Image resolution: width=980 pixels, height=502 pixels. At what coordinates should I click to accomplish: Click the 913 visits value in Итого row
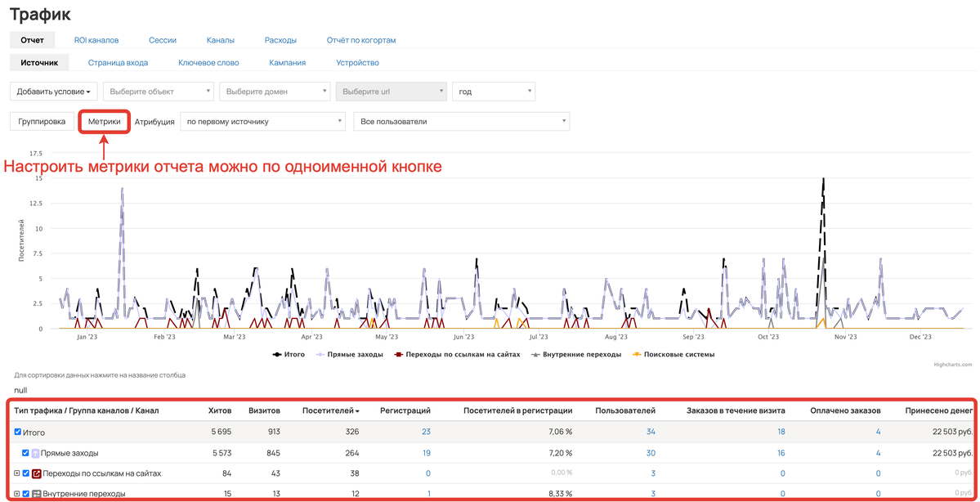click(273, 432)
